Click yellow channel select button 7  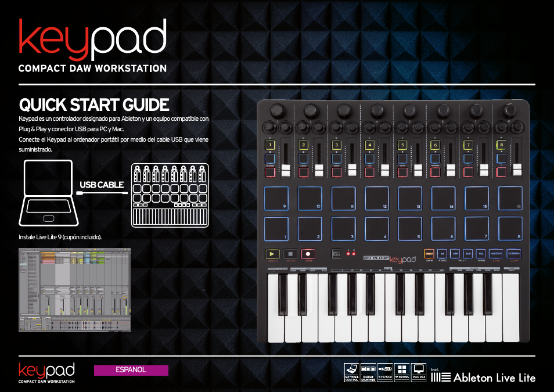pyautogui.click(x=469, y=145)
